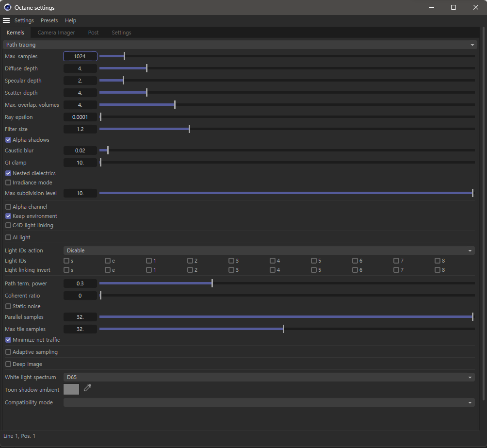Enable Deep image
Image resolution: width=487 pixels, height=448 pixels.
click(x=8, y=364)
